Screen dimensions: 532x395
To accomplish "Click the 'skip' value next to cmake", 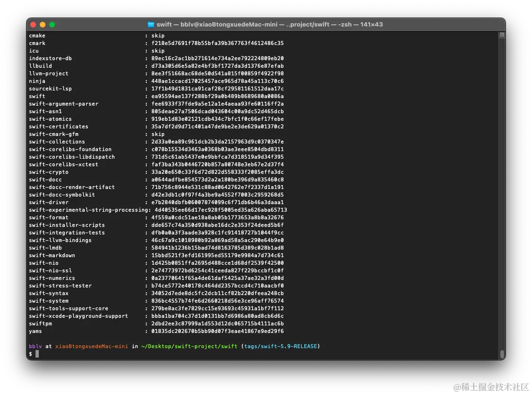I will (x=158, y=36).
